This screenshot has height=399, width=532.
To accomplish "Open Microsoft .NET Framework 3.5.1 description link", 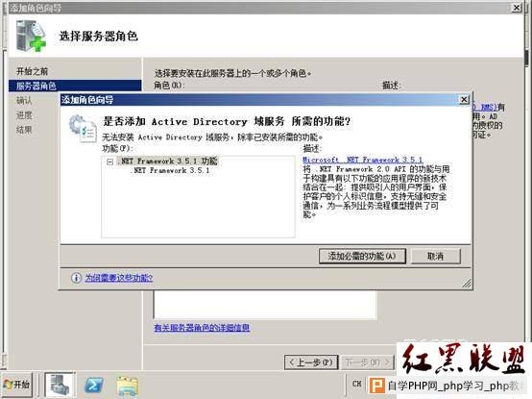I will pyautogui.click(x=363, y=160).
